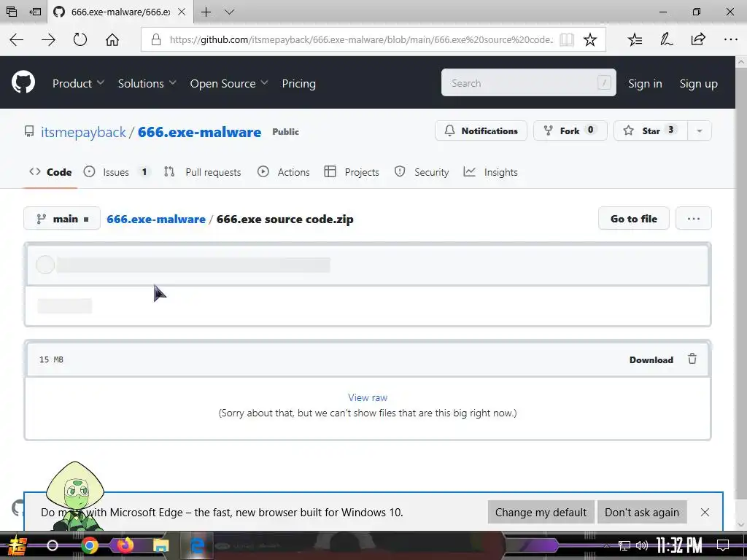Close the 666.exe-malware tab
747x560 pixels.
[x=182, y=12]
